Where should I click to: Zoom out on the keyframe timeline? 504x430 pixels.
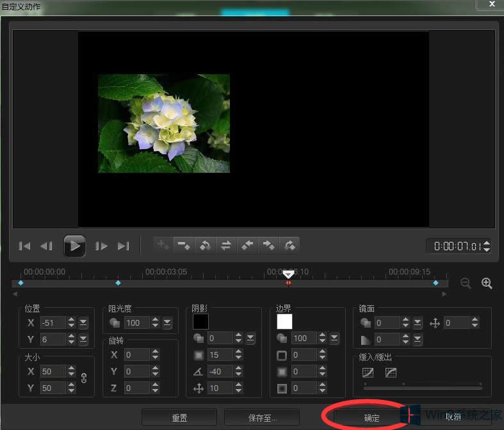click(466, 283)
